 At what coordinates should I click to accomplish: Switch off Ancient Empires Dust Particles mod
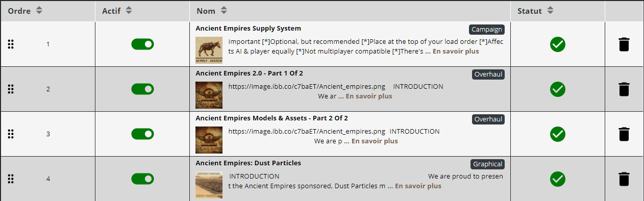[x=142, y=179]
